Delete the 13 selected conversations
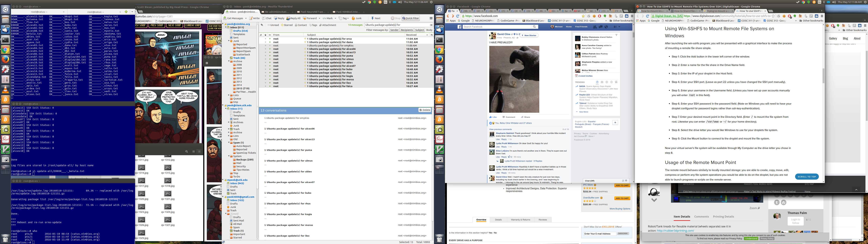The image size is (868, 244). coord(425,110)
